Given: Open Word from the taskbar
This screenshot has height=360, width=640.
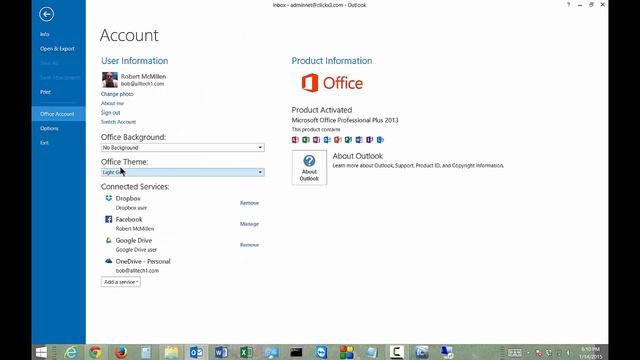Looking at the screenshot, I should pos(221,352).
